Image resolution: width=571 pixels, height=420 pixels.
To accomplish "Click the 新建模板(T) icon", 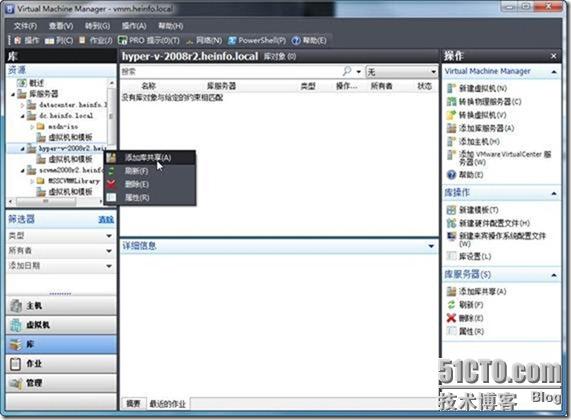I will (x=451, y=210).
